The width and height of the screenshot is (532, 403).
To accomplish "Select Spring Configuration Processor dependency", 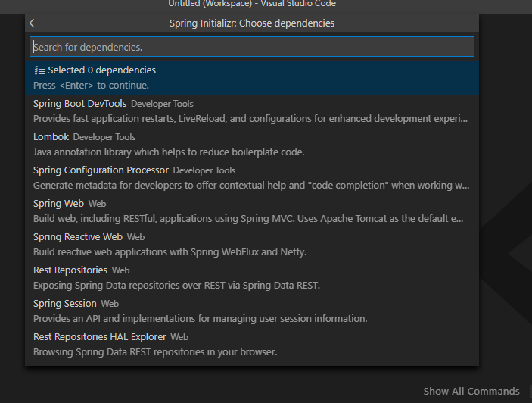I will coord(252,177).
